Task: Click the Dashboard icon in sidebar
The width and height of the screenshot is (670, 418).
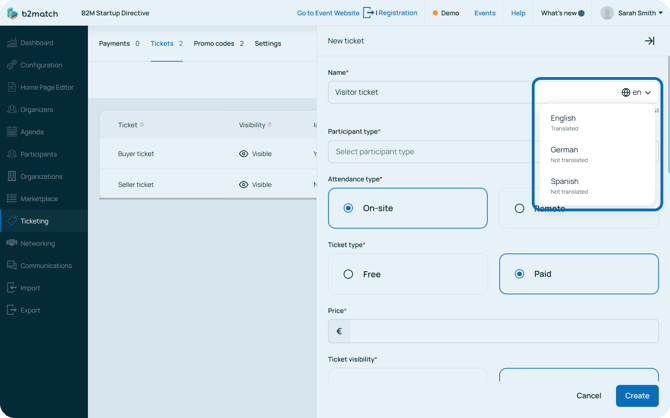Action: pyautogui.click(x=12, y=43)
